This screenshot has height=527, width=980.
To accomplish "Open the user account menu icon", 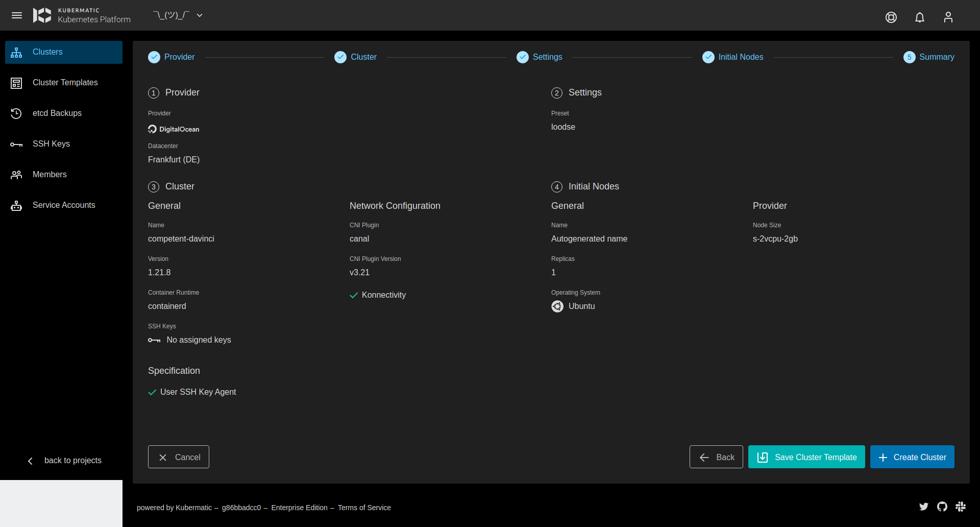I will click(x=948, y=17).
